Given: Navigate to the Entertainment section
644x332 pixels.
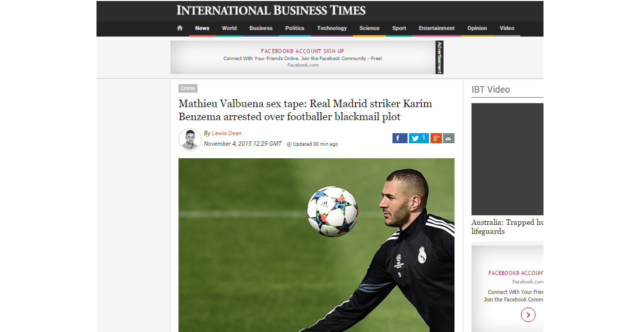Looking at the screenshot, I should 437,28.
